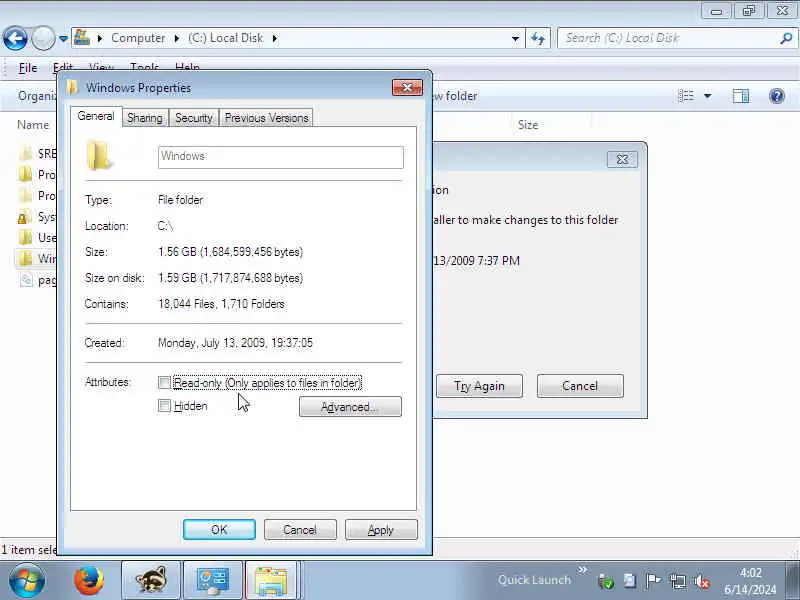Click the Action Center flag tray icon

pyautogui.click(x=653, y=581)
